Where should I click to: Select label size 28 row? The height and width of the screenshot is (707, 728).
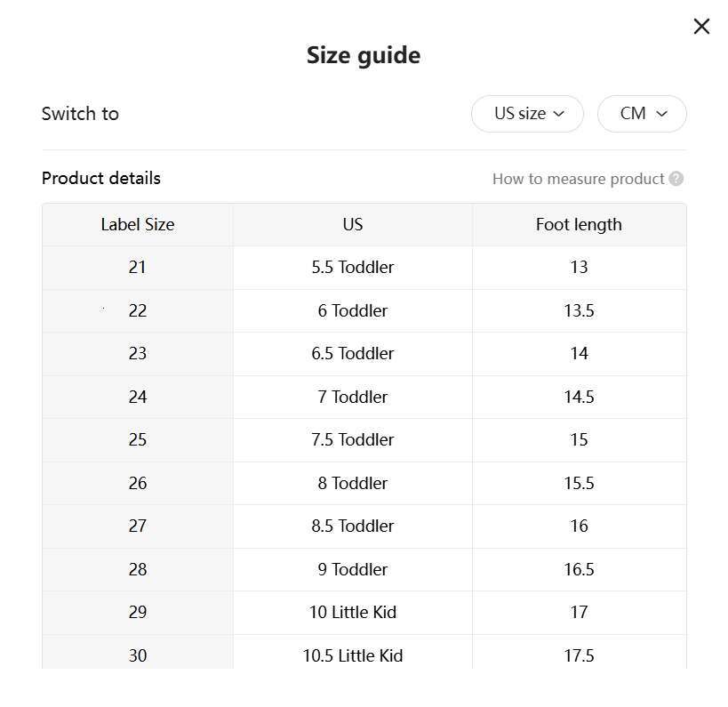[x=364, y=569]
